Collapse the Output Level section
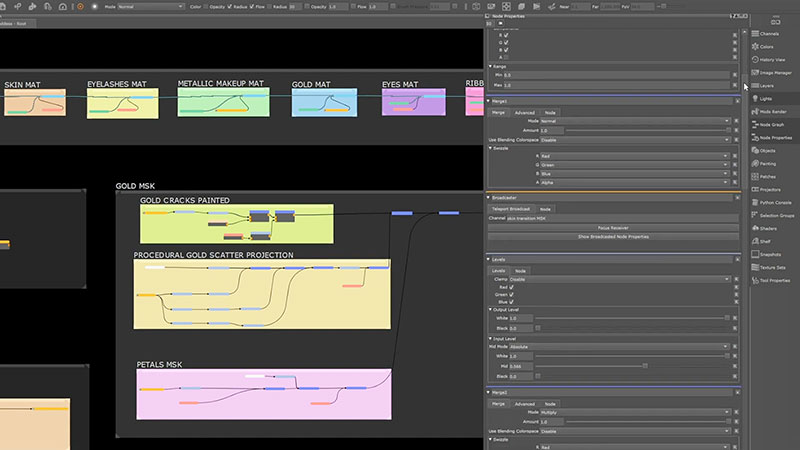Screen dimensions: 800x450 (x=491, y=310)
